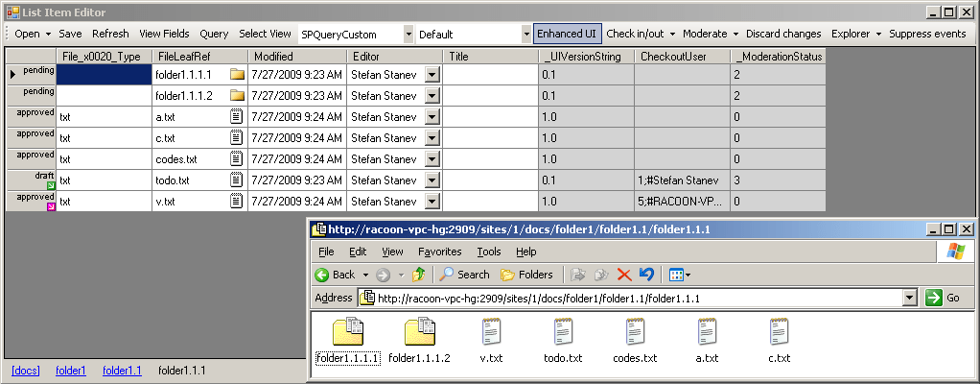This screenshot has width=980, height=384.
Task: Click the Copy To icon in Explorer toolbar
Action: (601, 274)
